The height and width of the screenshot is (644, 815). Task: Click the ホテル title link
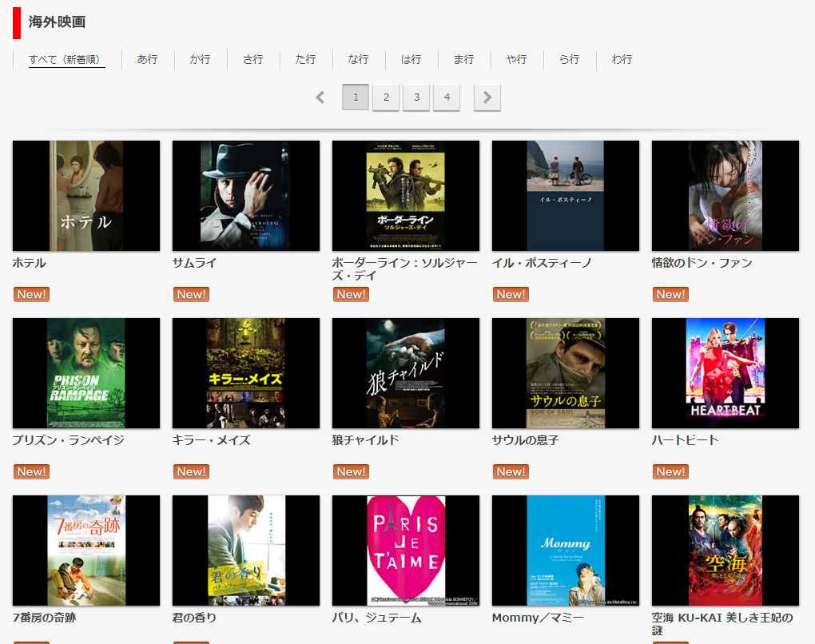pos(29,263)
